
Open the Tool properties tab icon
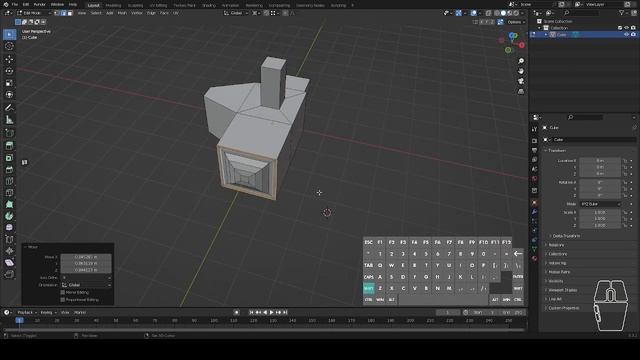[x=534, y=129]
